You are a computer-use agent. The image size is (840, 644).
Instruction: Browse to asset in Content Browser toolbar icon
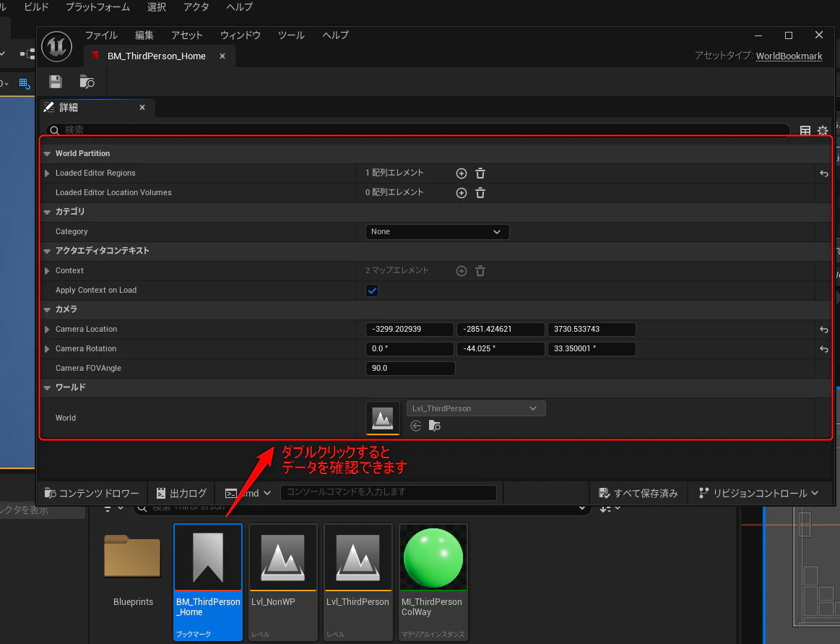pos(87,82)
